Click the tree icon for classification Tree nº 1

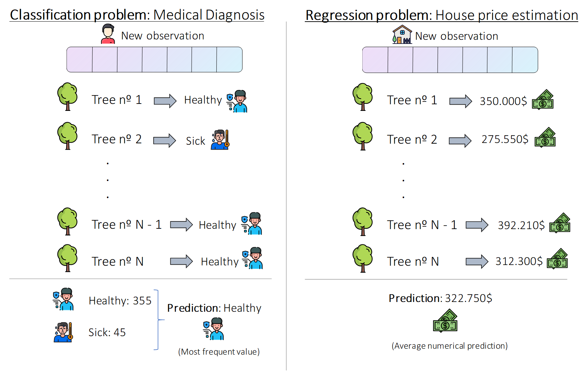[68, 97]
